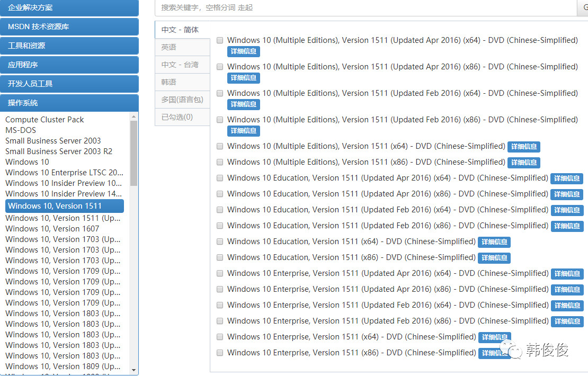Click the sidebar list scroll-down arrow

click(134, 370)
